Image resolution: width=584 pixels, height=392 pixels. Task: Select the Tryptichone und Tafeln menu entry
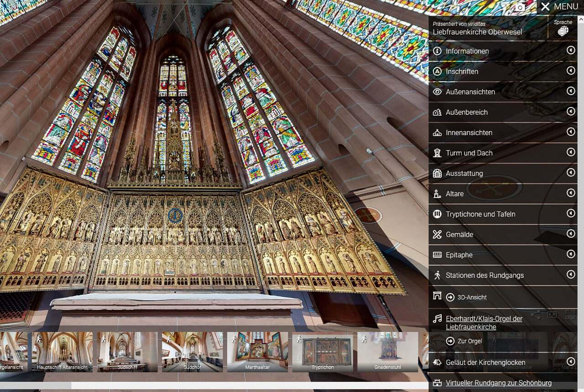480,214
